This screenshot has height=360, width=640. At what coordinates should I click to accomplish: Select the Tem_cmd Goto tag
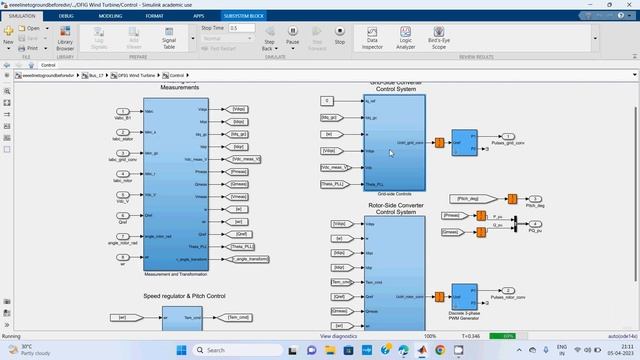click(x=234, y=318)
